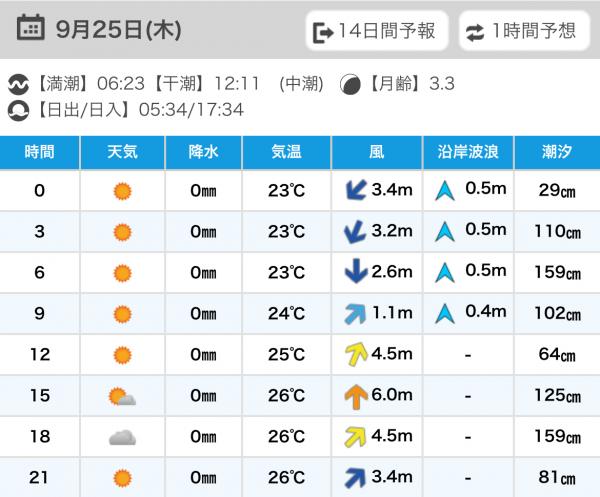Screen dimensions: 600x497
Task: Select the 天気 column header
Action: coord(122,152)
